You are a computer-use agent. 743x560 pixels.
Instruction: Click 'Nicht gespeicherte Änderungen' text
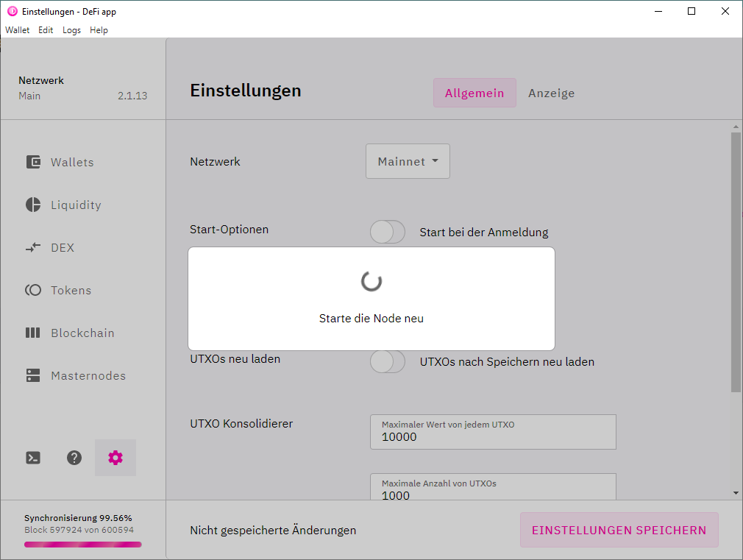[273, 530]
